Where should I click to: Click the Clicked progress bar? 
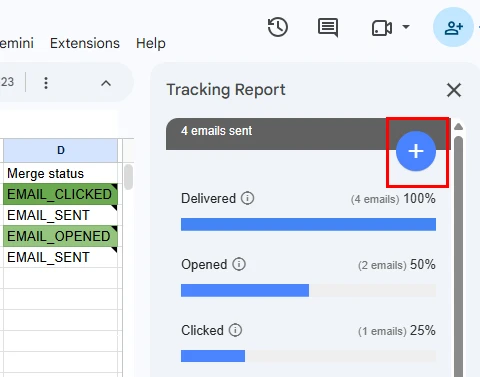pyautogui.click(x=308, y=356)
